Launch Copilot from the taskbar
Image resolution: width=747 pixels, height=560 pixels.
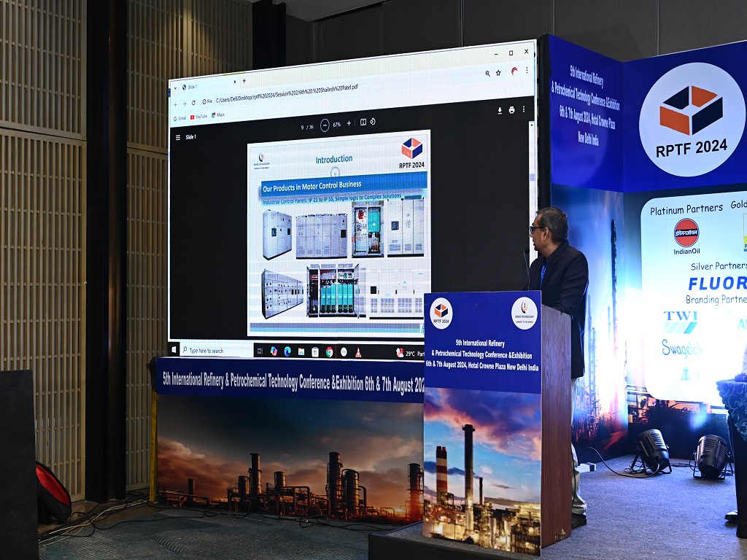pyautogui.click(x=274, y=351)
